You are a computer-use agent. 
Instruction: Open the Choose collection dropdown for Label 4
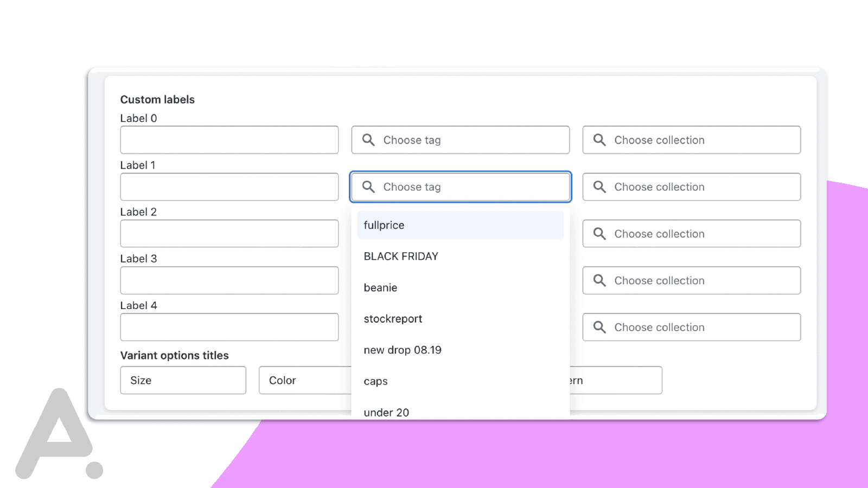click(x=692, y=327)
